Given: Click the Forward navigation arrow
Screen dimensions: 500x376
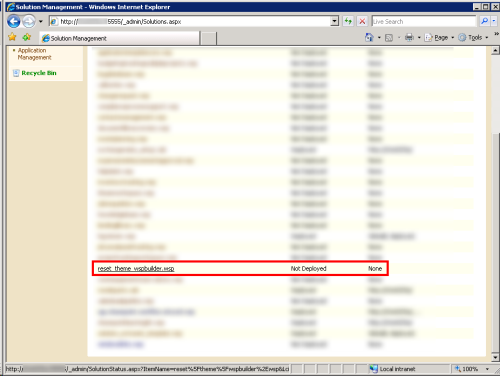Looking at the screenshot, I should (x=29, y=22).
